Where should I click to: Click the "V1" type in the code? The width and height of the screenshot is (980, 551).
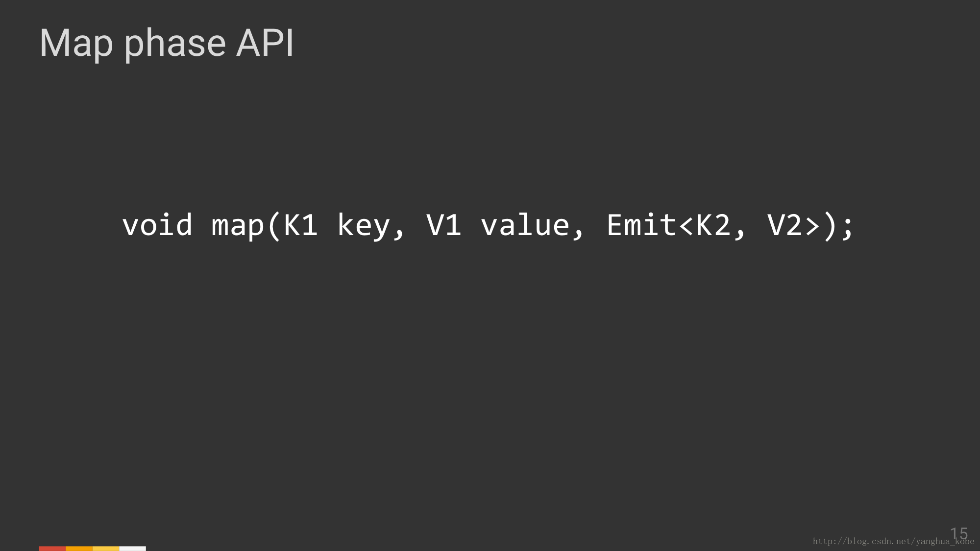444,225
